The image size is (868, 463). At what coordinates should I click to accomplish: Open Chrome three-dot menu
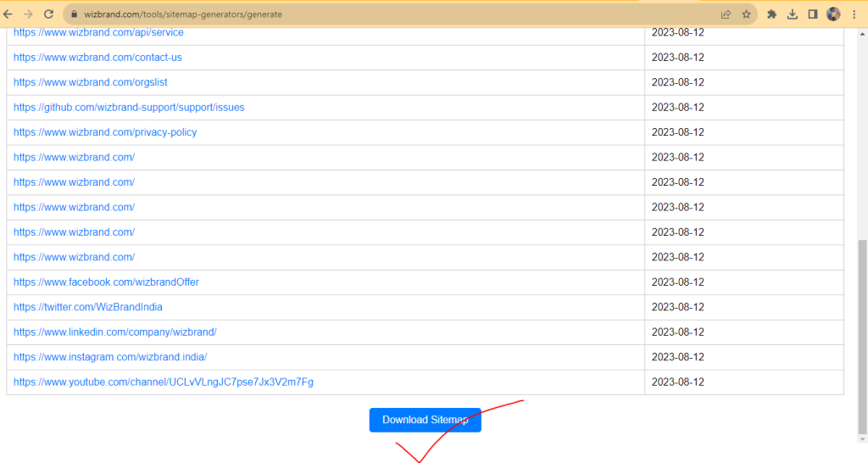[854, 14]
